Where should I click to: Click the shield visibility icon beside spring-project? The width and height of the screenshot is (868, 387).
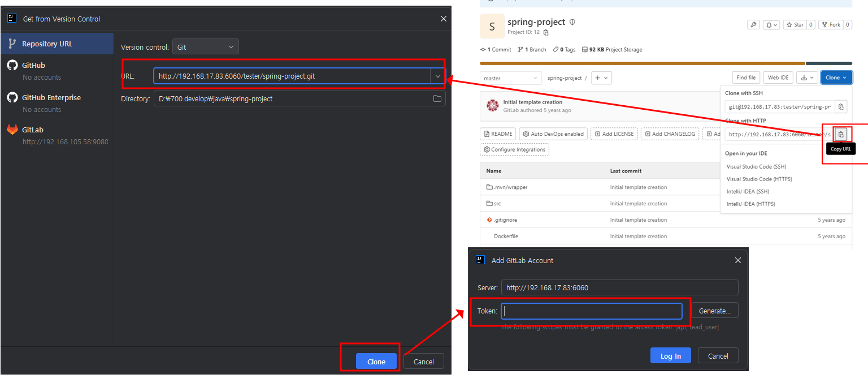(x=572, y=23)
